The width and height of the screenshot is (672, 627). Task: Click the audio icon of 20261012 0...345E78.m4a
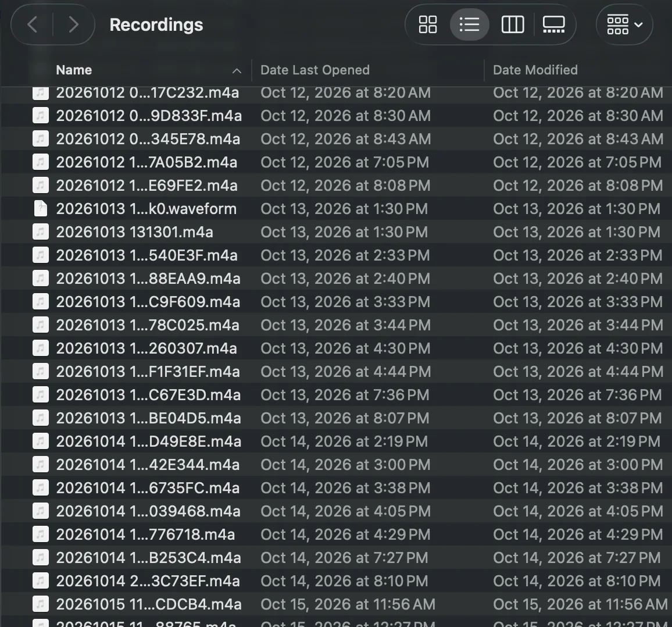41,139
